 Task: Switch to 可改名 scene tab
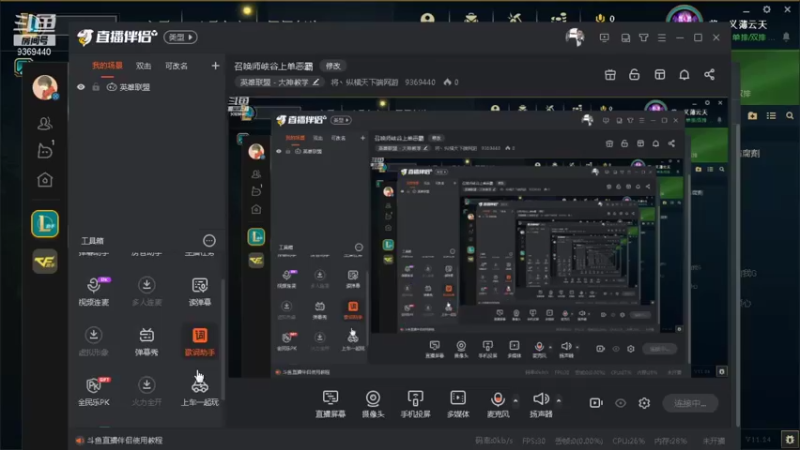click(x=177, y=66)
